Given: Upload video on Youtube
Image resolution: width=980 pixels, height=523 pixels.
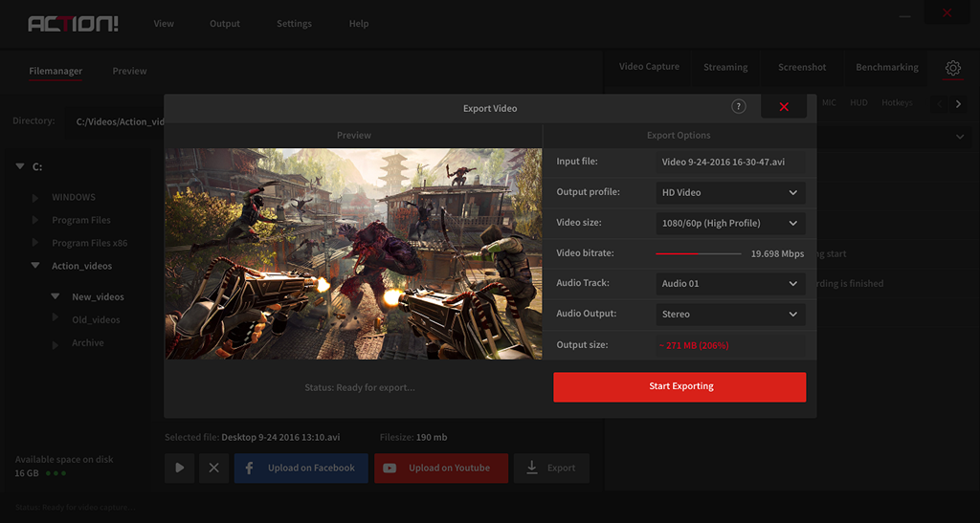Looking at the screenshot, I should 440,468.
